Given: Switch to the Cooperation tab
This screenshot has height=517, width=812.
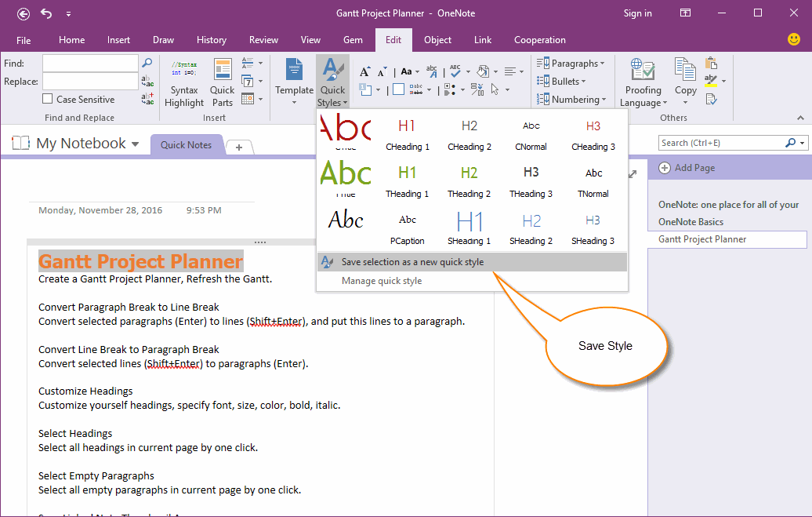Looking at the screenshot, I should click(539, 40).
